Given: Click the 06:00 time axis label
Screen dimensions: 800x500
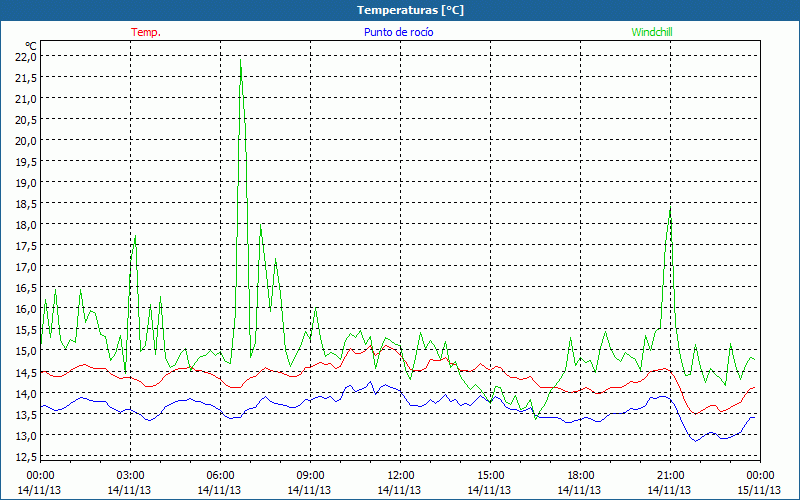Looking at the screenshot, I should [220, 476].
